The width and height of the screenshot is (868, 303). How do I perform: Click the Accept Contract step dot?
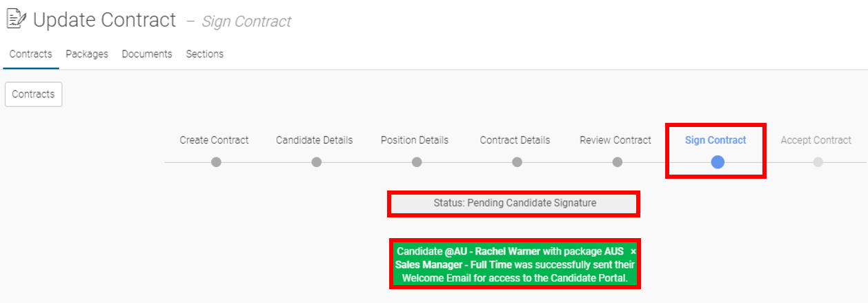pos(818,162)
